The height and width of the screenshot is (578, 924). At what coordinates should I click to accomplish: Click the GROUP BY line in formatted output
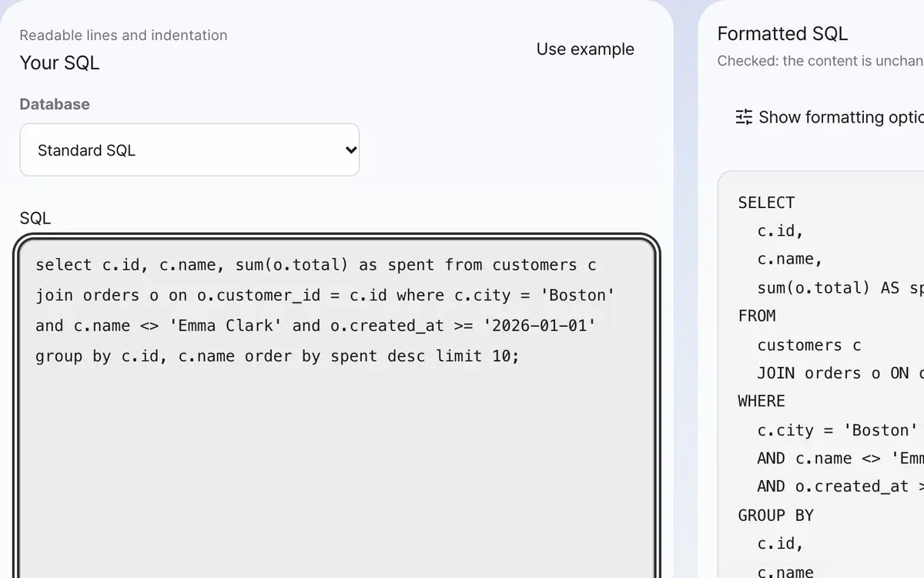tap(776, 516)
